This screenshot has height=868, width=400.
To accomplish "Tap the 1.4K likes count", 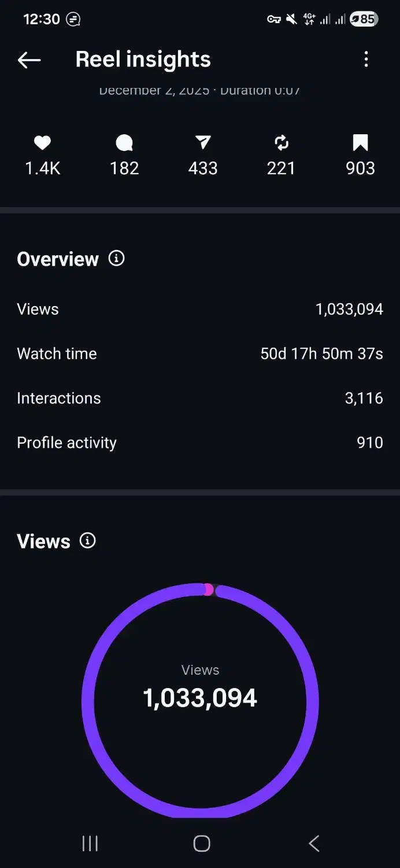I will click(x=42, y=168).
